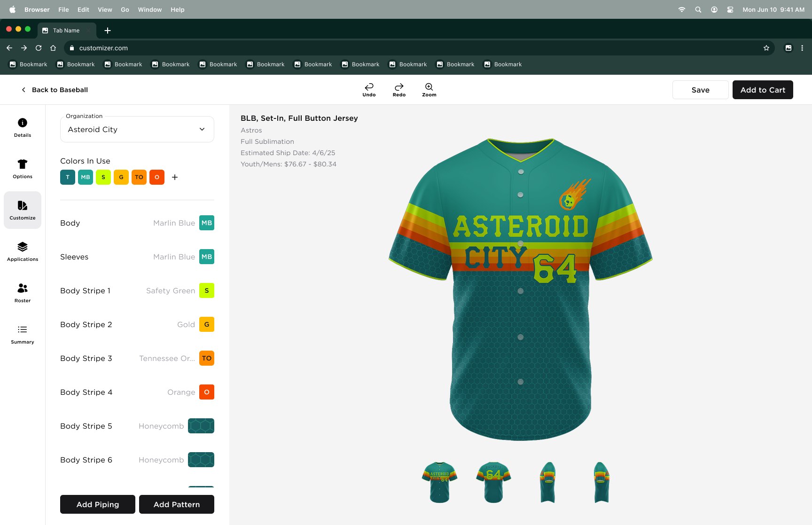The image size is (812, 525).
Task: Bookmark page with star icon
Action: pyautogui.click(x=766, y=48)
